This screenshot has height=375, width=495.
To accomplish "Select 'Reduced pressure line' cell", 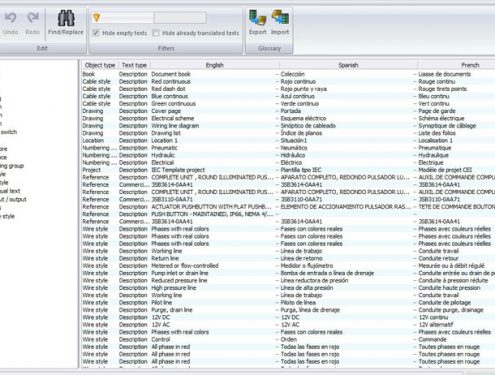I will (x=179, y=280).
